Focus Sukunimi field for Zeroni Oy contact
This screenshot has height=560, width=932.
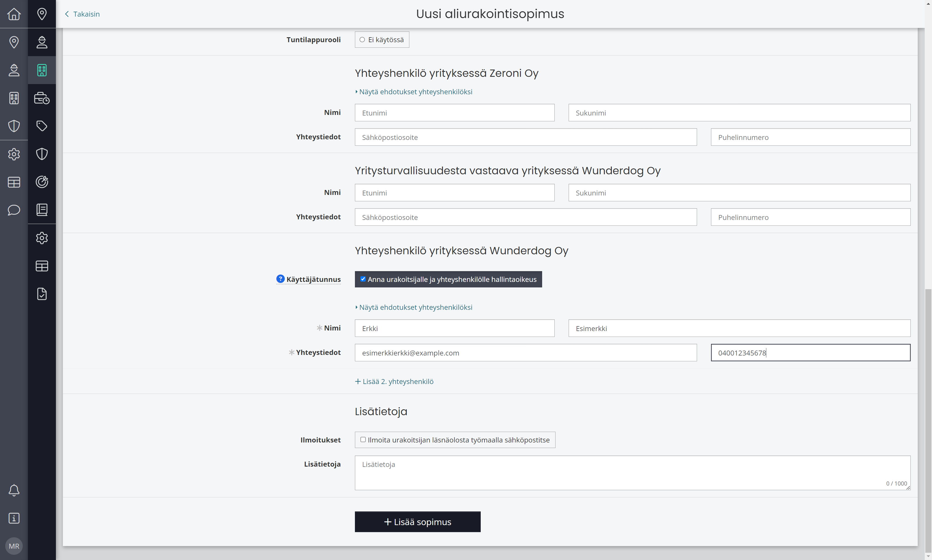pyautogui.click(x=740, y=113)
